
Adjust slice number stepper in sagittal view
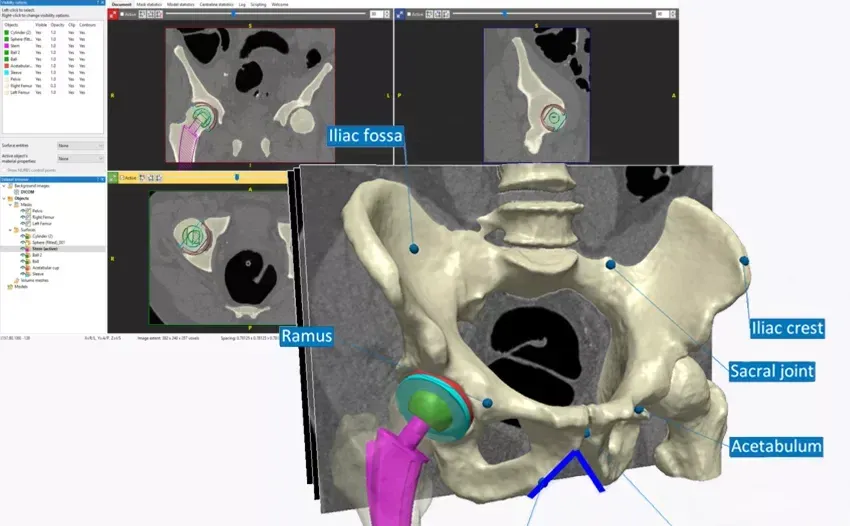(x=673, y=15)
